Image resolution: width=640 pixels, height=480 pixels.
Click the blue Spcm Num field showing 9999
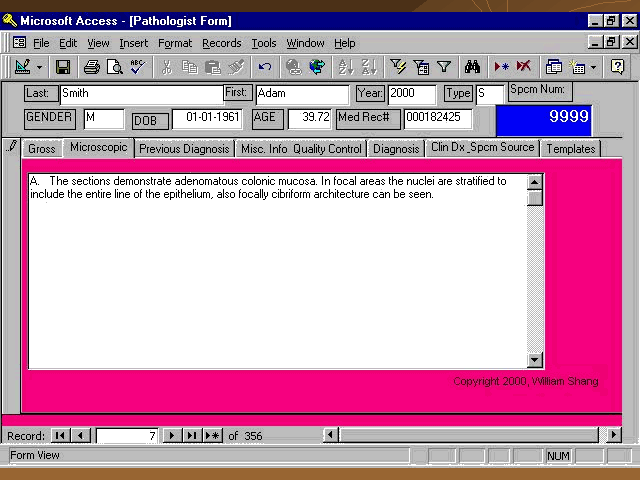coord(543,117)
